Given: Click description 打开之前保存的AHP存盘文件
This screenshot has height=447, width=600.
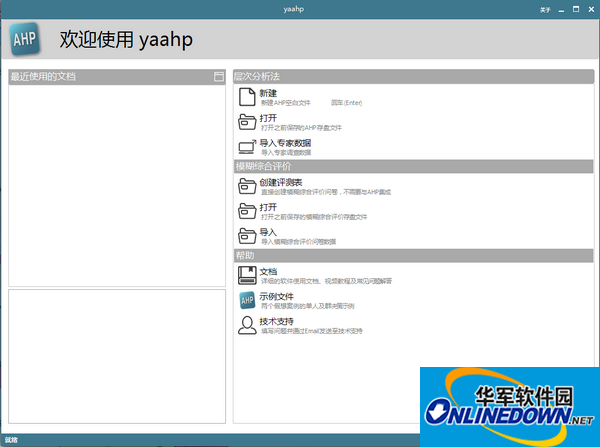Looking at the screenshot, I should [x=301, y=128].
